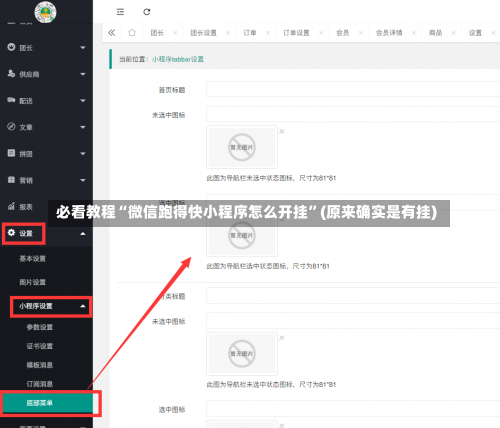Click the bottom 选中图标 input field
The height and width of the screenshot is (428, 500).
point(353,409)
